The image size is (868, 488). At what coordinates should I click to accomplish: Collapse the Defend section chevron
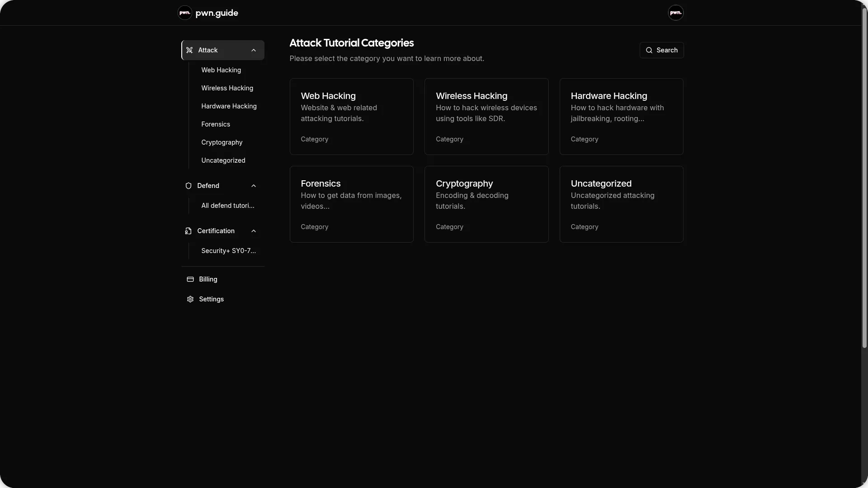(254, 186)
